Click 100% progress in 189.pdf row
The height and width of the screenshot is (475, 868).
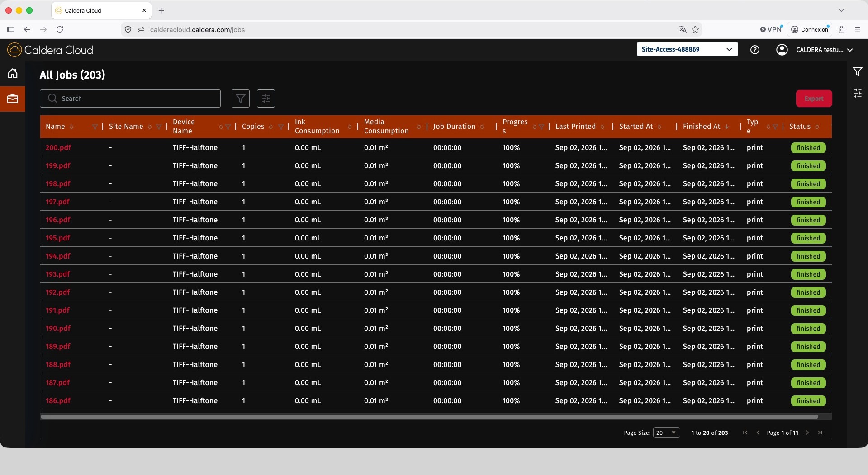[511, 347]
